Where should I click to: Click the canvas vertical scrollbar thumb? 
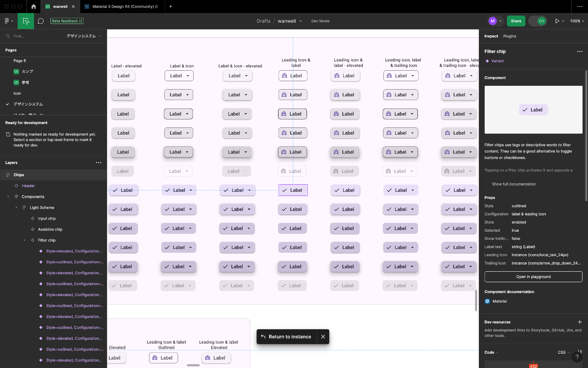click(476, 300)
